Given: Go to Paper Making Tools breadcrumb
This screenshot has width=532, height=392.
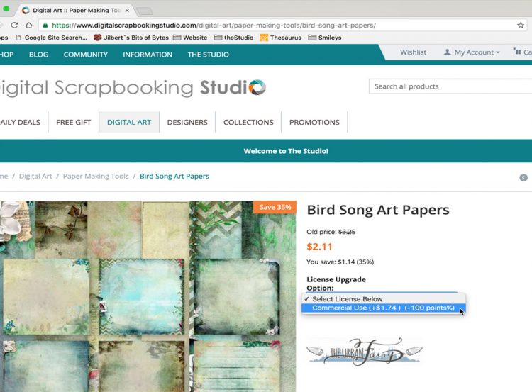Looking at the screenshot, I should click(96, 177).
